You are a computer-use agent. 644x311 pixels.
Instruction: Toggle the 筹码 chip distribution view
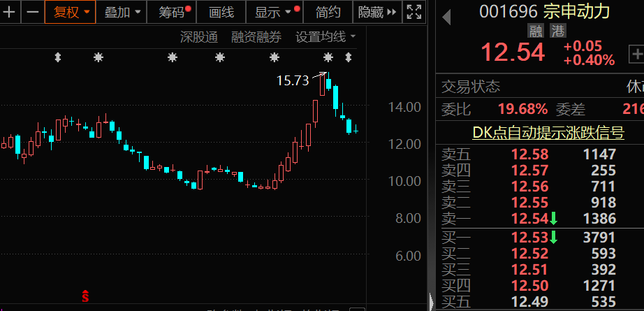[x=173, y=12]
